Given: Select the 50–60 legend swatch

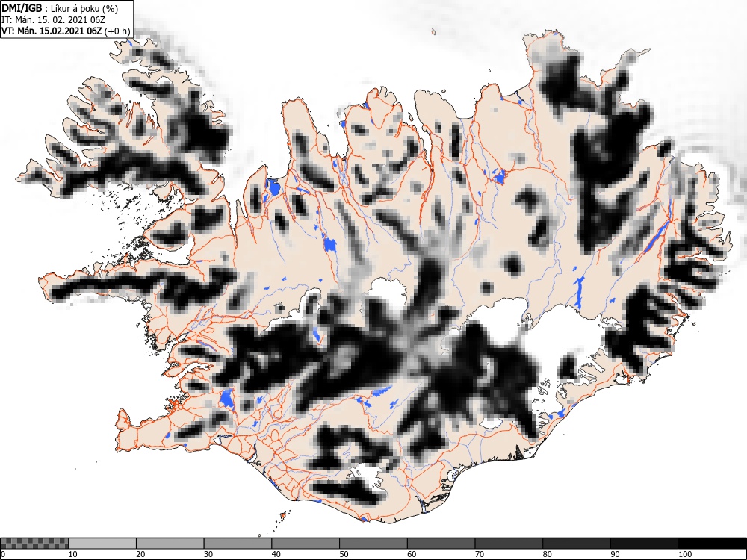Looking at the screenshot, I should [373, 544].
